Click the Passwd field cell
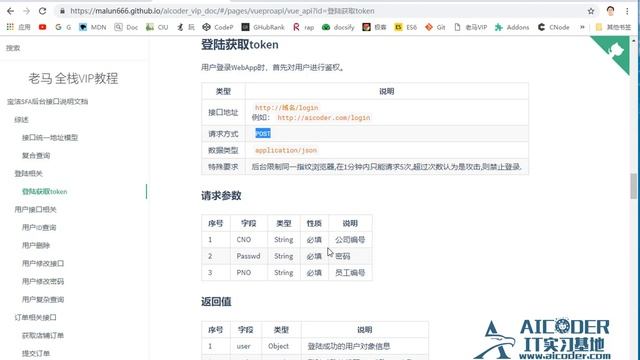The height and width of the screenshot is (360, 640). pyautogui.click(x=249, y=256)
